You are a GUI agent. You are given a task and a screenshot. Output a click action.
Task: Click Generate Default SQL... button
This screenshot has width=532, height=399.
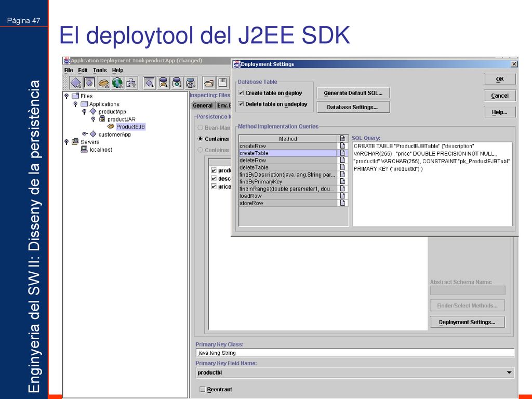(x=353, y=93)
